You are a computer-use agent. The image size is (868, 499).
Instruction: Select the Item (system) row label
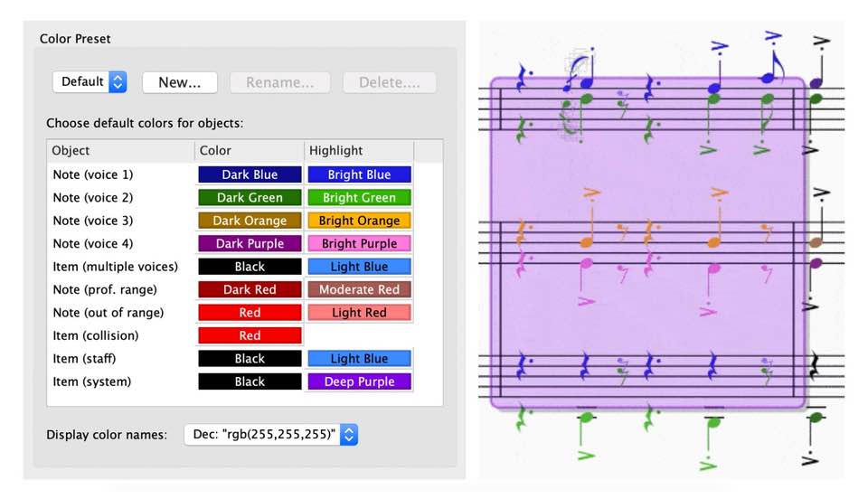(x=92, y=381)
